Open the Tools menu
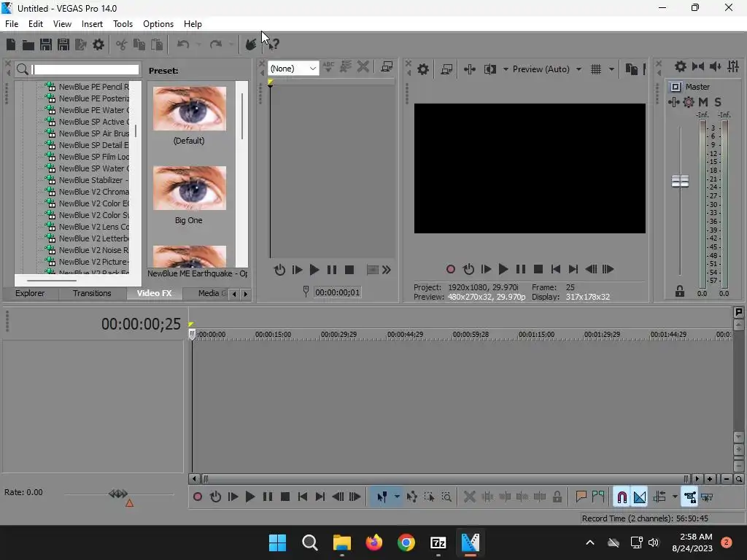Image resolution: width=747 pixels, height=560 pixels. [x=123, y=24]
